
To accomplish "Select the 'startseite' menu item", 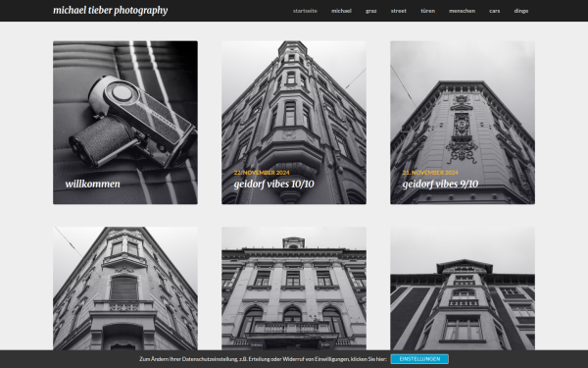I will tap(305, 11).
